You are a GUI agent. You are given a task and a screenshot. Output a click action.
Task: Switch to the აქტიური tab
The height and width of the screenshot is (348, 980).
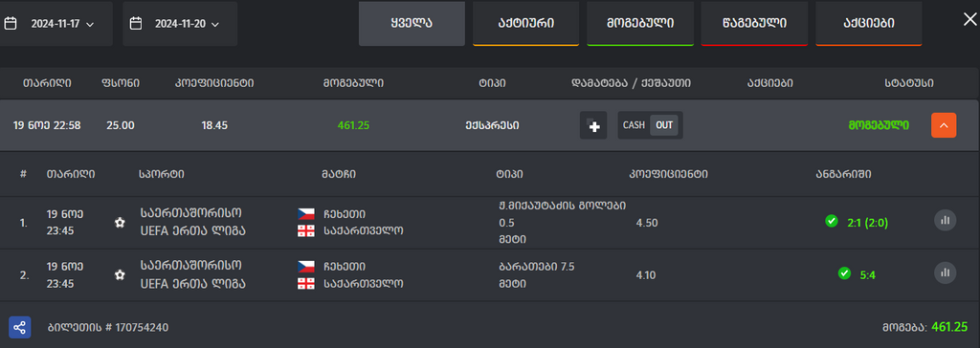click(525, 24)
